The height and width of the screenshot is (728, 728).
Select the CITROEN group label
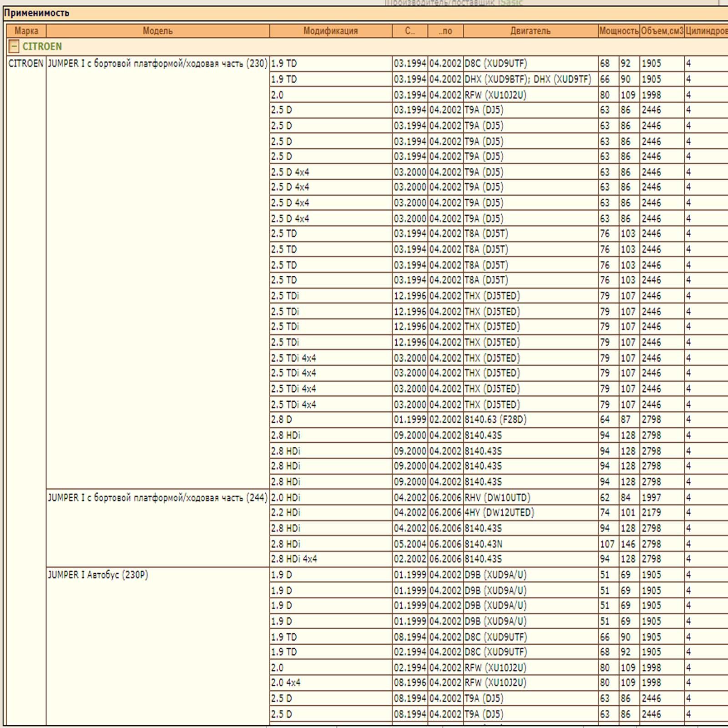42,46
